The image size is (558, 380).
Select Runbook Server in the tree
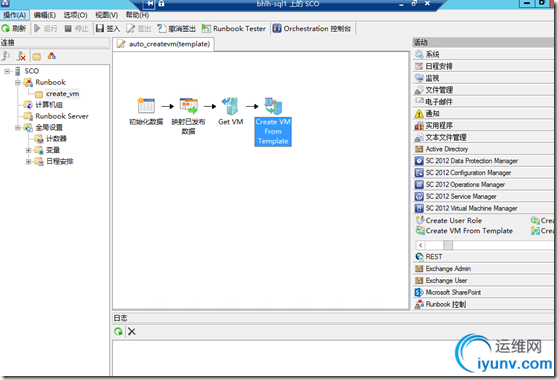click(56, 116)
